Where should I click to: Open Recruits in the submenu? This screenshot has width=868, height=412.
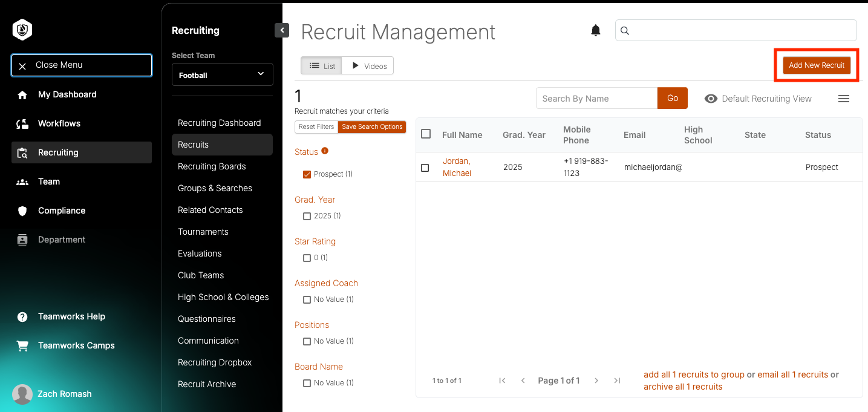[x=222, y=145]
